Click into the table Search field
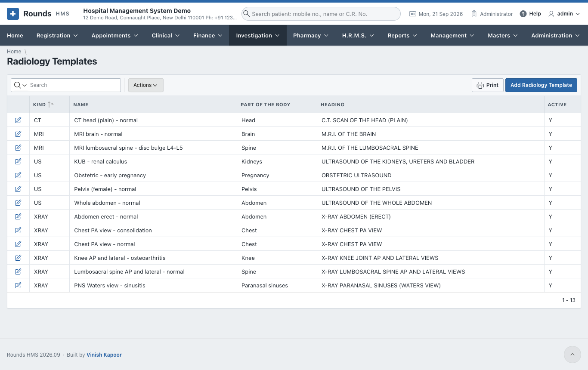 pyautogui.click(x=74, y=85)
